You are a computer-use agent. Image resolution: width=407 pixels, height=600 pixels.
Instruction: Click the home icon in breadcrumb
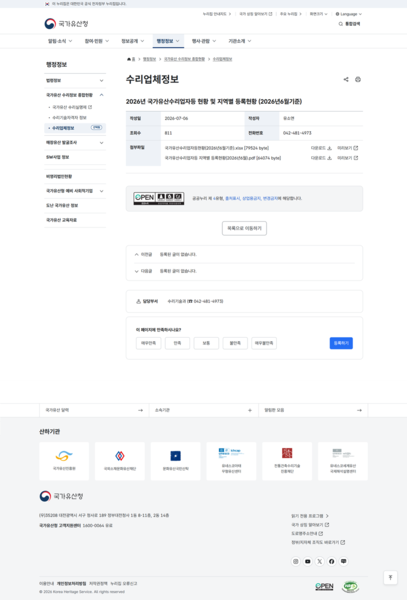[129, 59]
